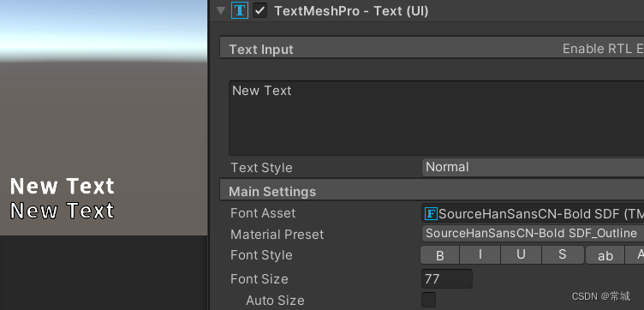Click the Font Size field showing 77
Screen dimensions: 644x310
[x=447, y=279]
